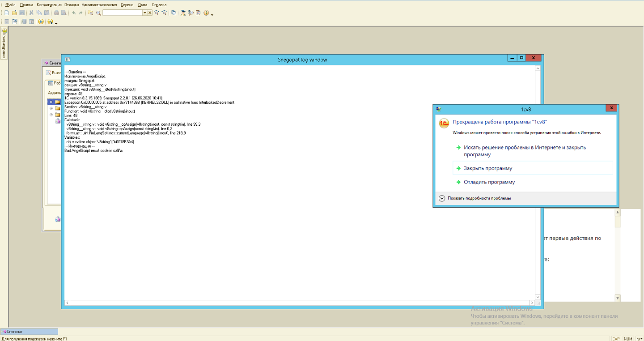Open the Файл menu
The height and width of the screenshot is (341, 644).
[10, 5]
